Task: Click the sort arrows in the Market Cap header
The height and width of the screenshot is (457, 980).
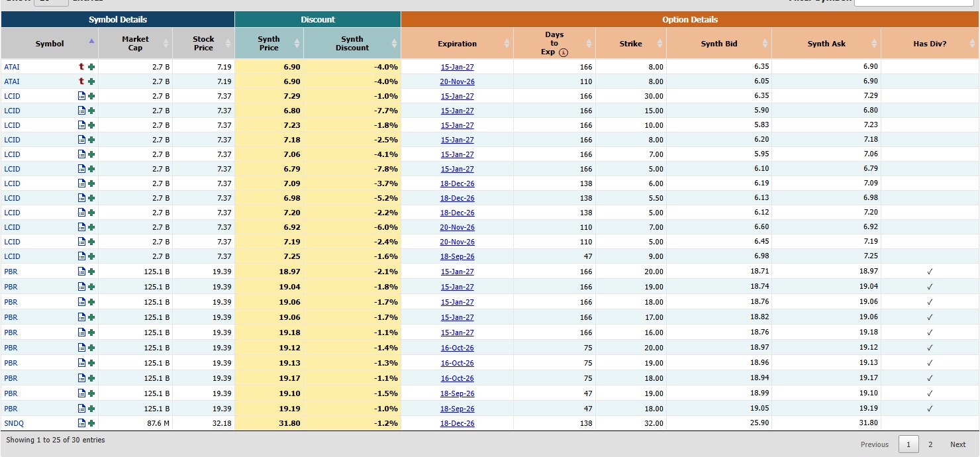Action: [166, 44]
